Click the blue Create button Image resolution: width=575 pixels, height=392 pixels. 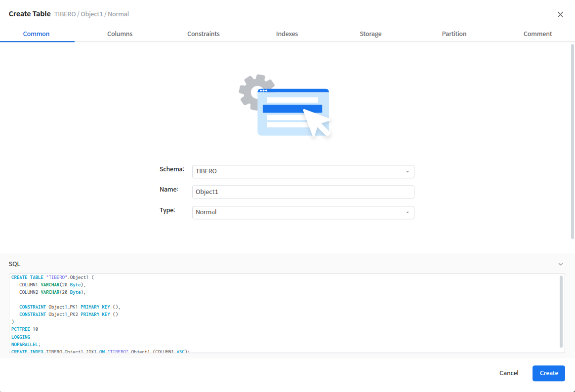pyautogui.click(x=548, y=373)
